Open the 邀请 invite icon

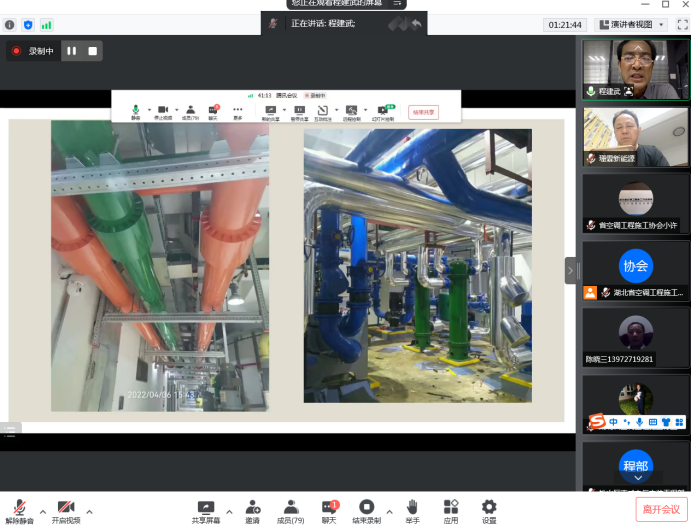click(x=252, y=512)
